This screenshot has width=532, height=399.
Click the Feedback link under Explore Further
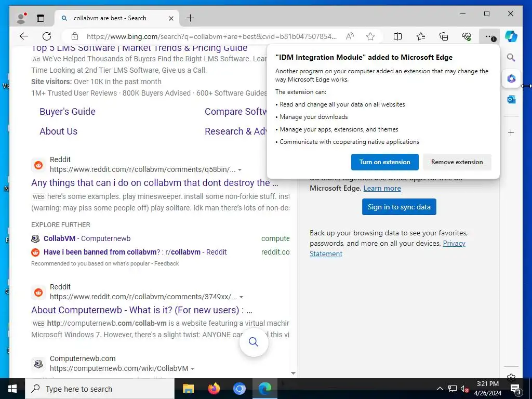coord(166,263)
